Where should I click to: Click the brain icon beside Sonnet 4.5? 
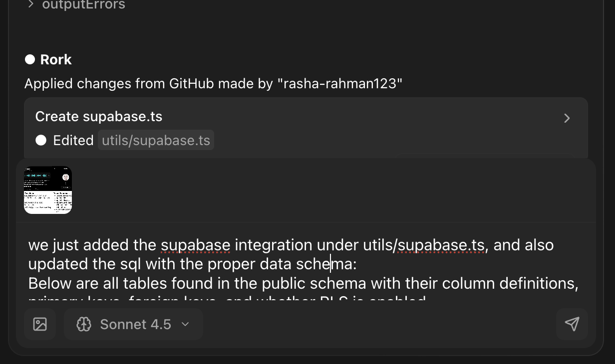84,324
